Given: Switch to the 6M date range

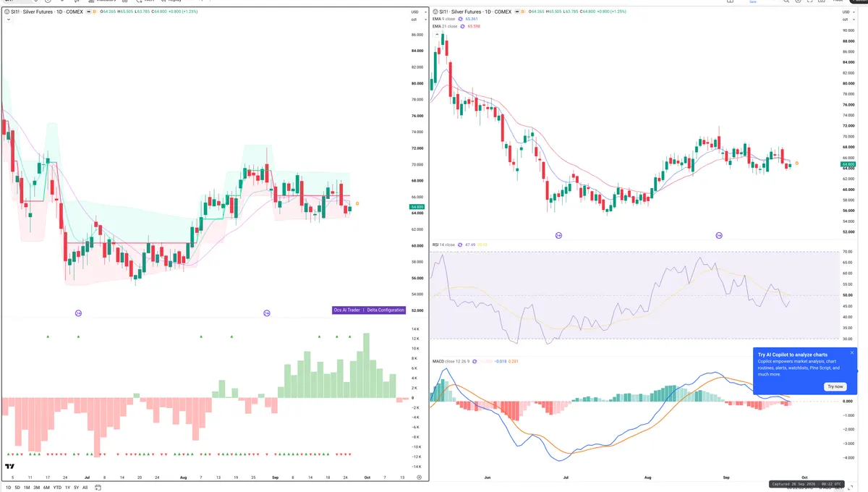Looking at the screenshot, I should [47, 488].
